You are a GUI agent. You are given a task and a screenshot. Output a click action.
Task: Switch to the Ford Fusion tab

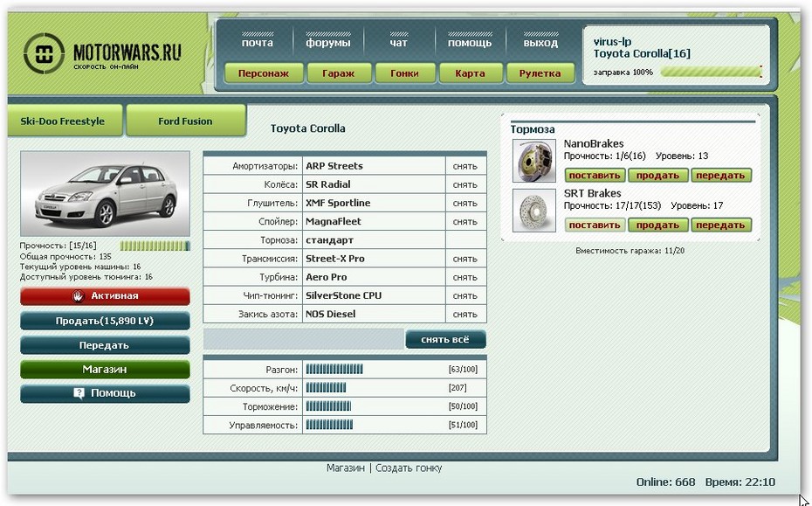point(185,121)
